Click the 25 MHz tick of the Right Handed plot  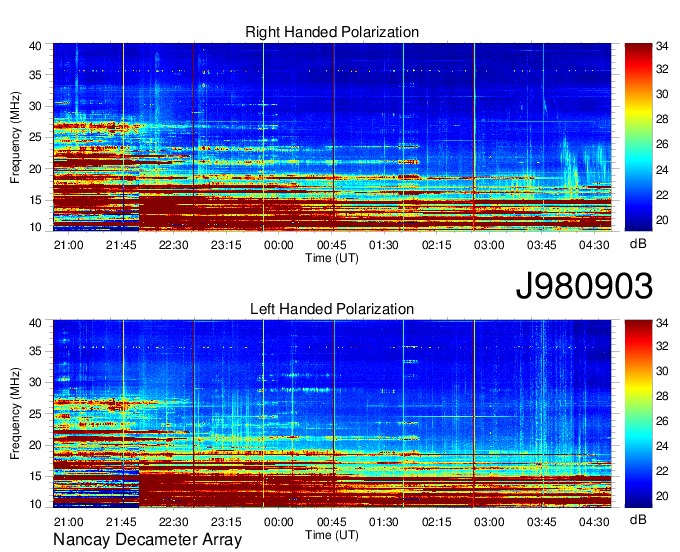pyautogui.click(x=35, y=137)
